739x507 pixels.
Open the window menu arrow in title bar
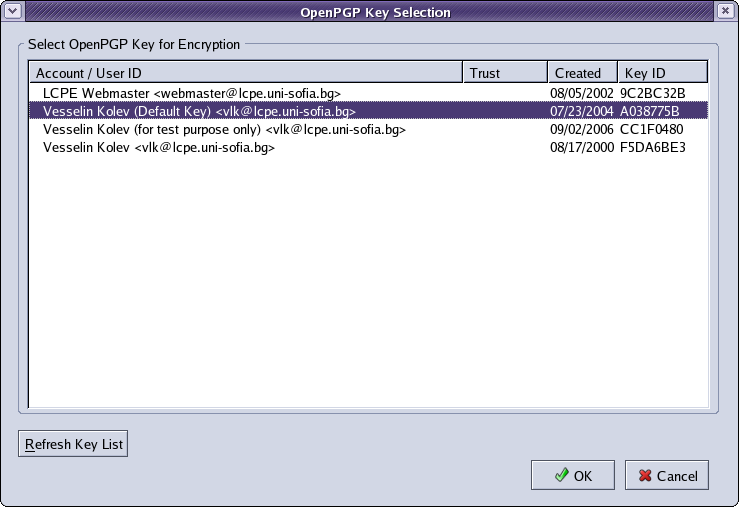[x=13, y=11]
